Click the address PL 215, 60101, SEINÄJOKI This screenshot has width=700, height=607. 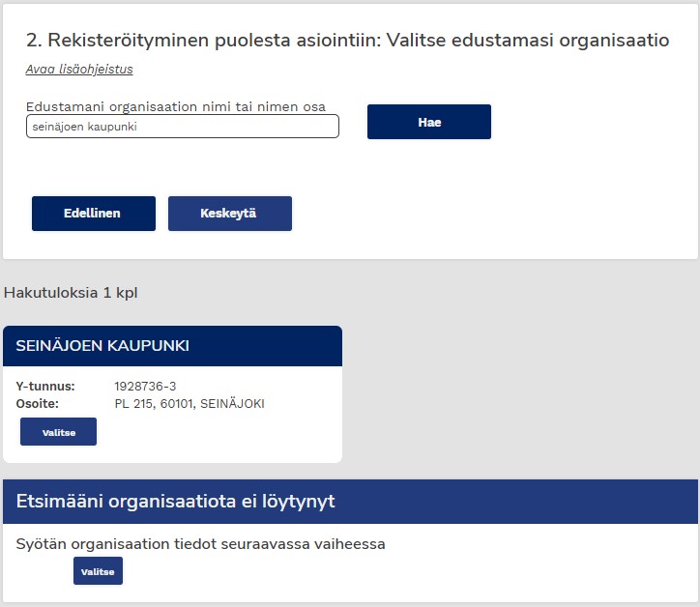tap(189, 404)
